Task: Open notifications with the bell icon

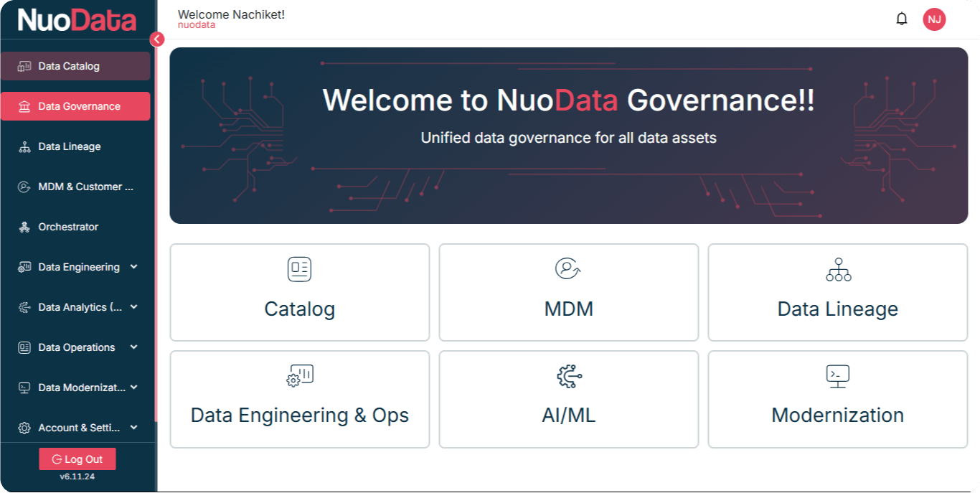Action: point(902,19)
